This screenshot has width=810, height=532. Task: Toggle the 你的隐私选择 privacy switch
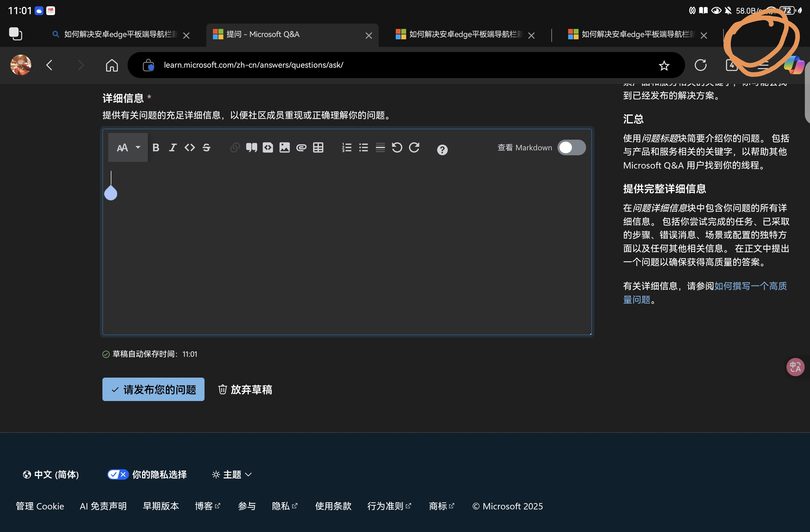[117, 474]
